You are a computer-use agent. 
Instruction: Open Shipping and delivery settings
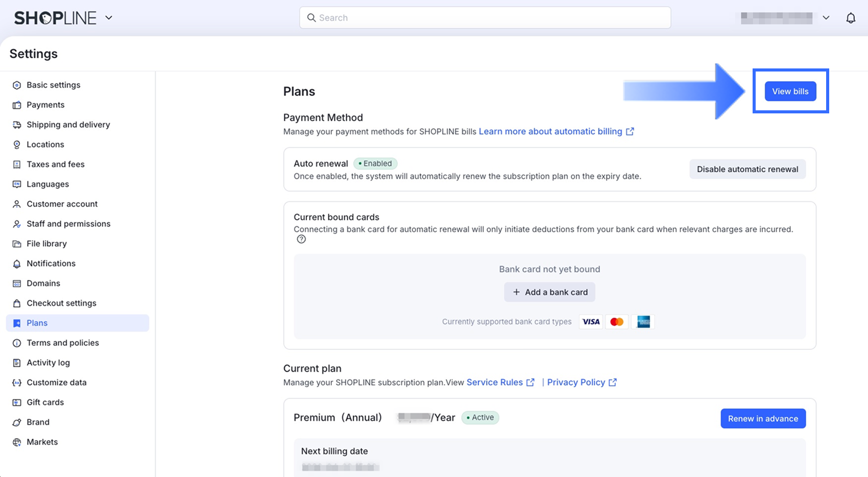tap(68, 125)
